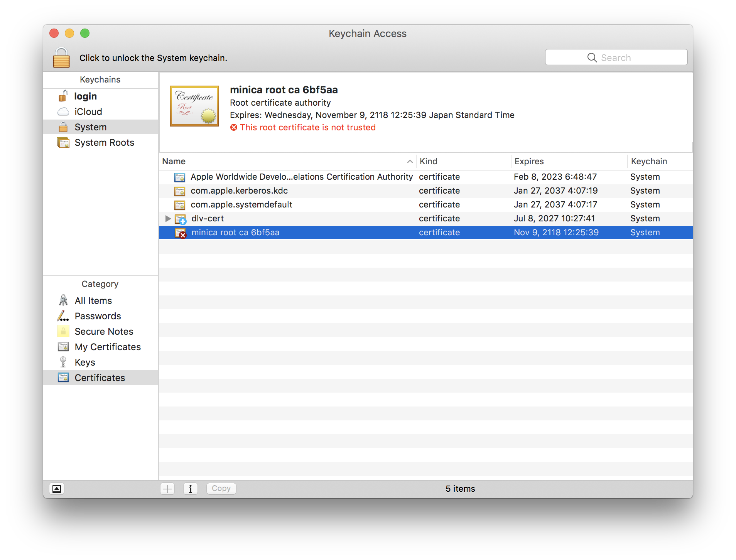Select the login keychain
This screenshot has width=736, height=560.
click(101, 96)
